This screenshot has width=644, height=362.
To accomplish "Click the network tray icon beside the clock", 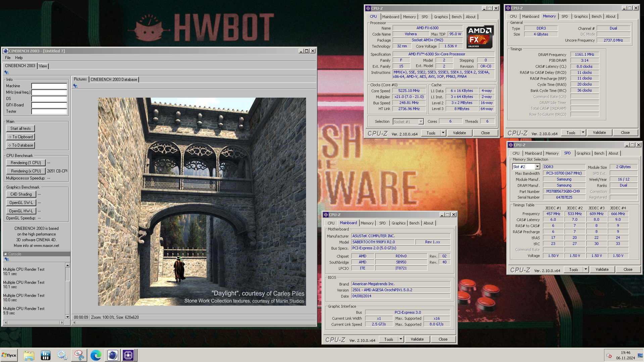I will point(640,355).
